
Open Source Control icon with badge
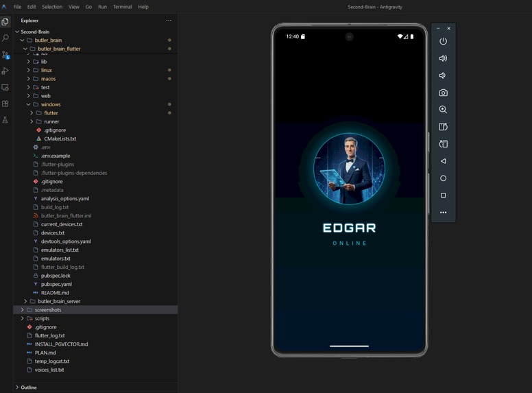pyautogui.click(x=5, y=55)
